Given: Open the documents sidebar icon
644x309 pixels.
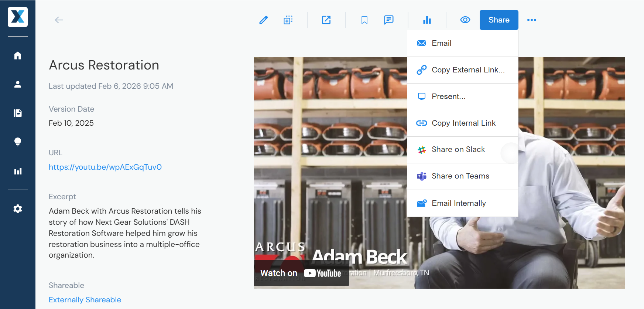Looking at the screenshot, I should [18, 113].
